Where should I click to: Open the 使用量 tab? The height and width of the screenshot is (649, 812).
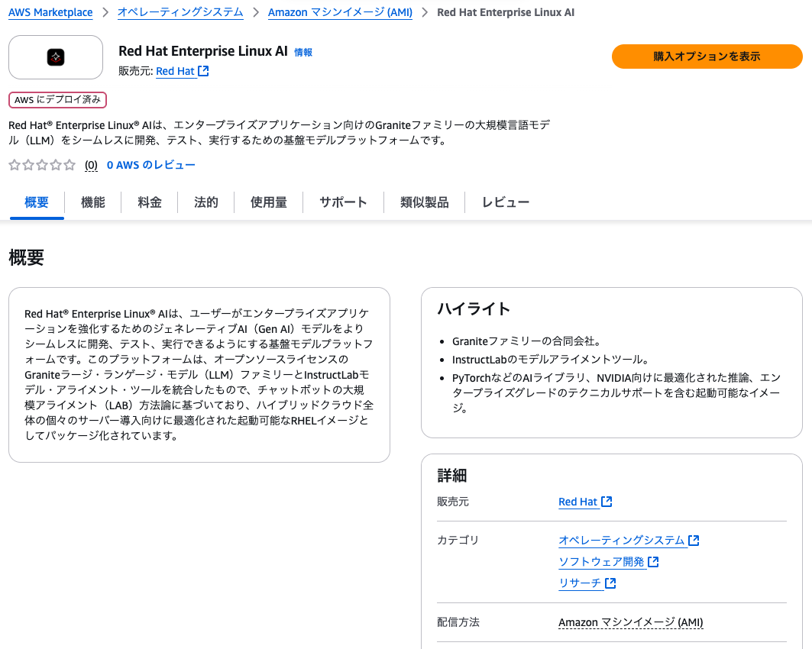(269, 202)
